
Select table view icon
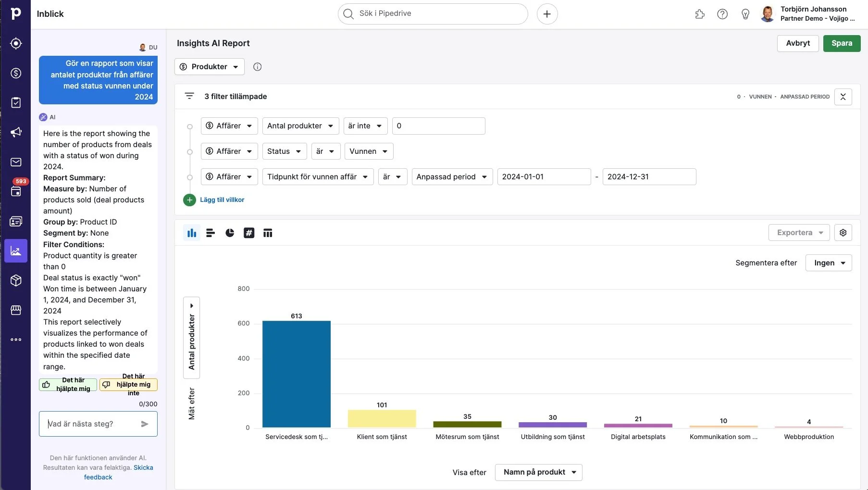pos(268,233)
